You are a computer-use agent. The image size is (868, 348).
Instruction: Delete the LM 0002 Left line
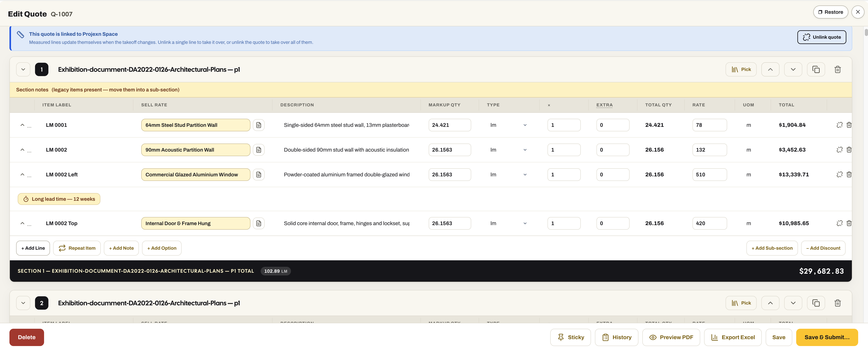(x=849, y=175)
